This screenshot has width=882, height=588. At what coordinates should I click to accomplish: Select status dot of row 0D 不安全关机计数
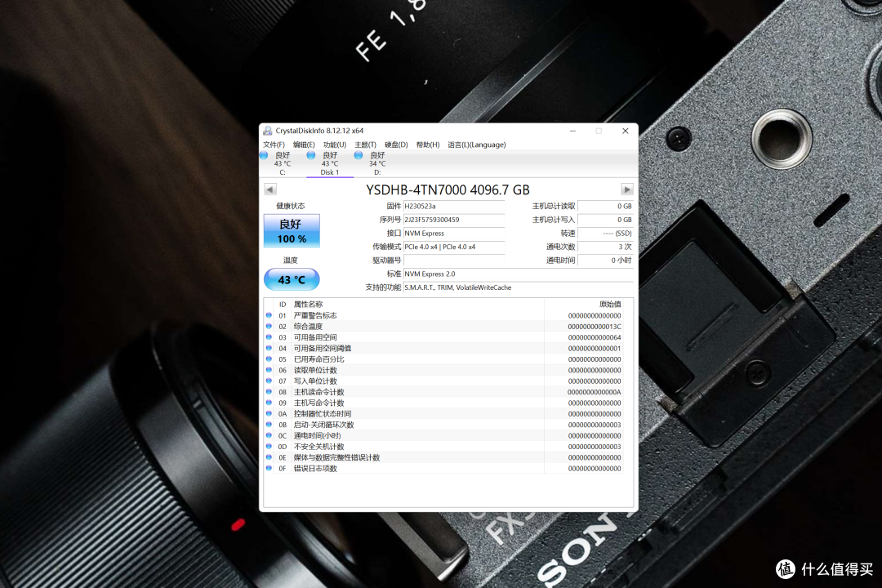(269, 447)
